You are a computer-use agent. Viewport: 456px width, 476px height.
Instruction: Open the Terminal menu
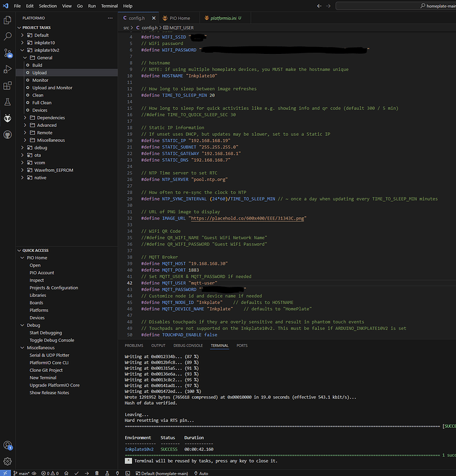point(109,5)
